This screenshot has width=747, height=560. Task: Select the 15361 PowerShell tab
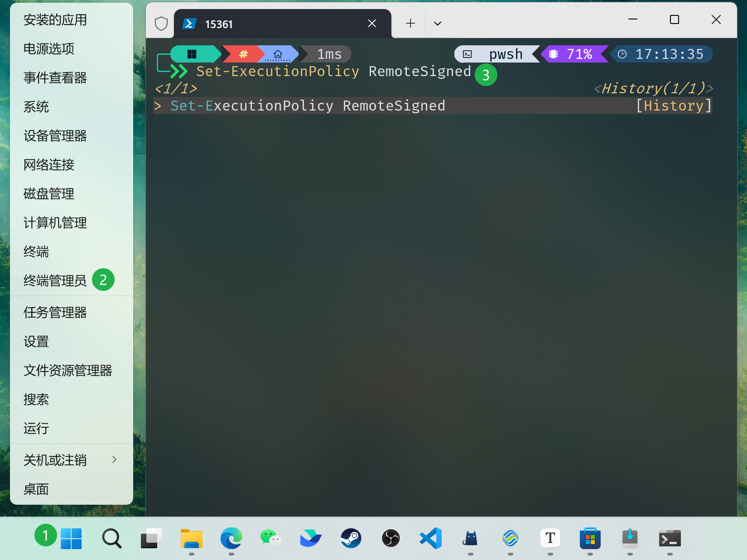click(x=272, y=24)
